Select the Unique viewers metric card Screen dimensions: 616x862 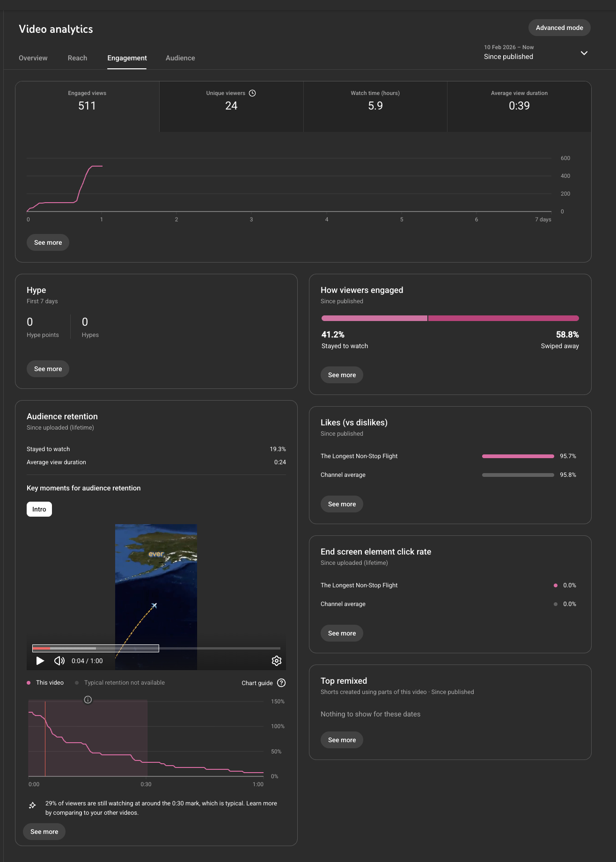click(x=231, y=107)
